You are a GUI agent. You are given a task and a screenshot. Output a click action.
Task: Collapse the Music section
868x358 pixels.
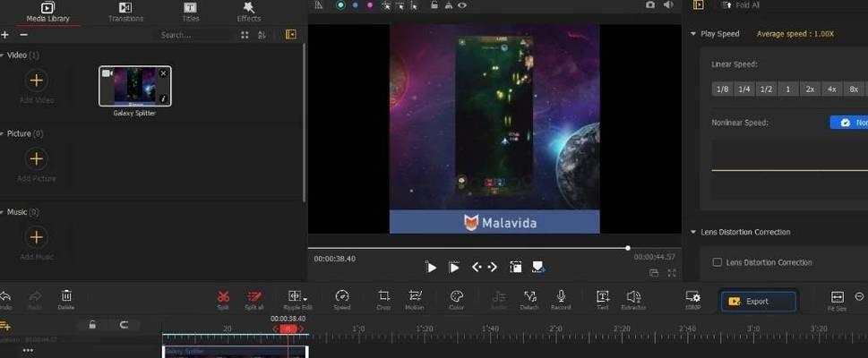pos(2,212)
